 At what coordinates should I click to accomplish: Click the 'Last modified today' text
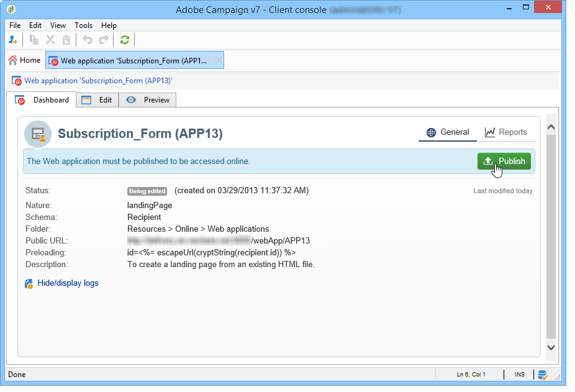coord(503,191)
